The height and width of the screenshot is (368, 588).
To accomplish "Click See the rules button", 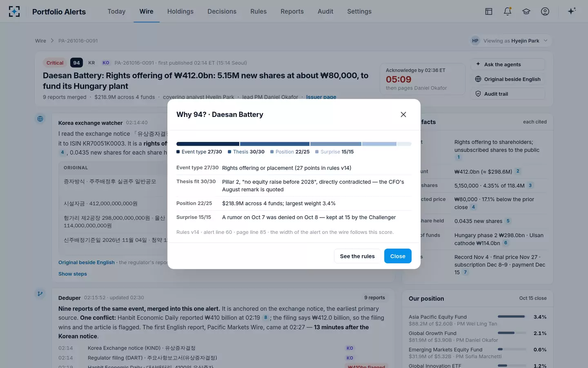I will pos(357,256).
